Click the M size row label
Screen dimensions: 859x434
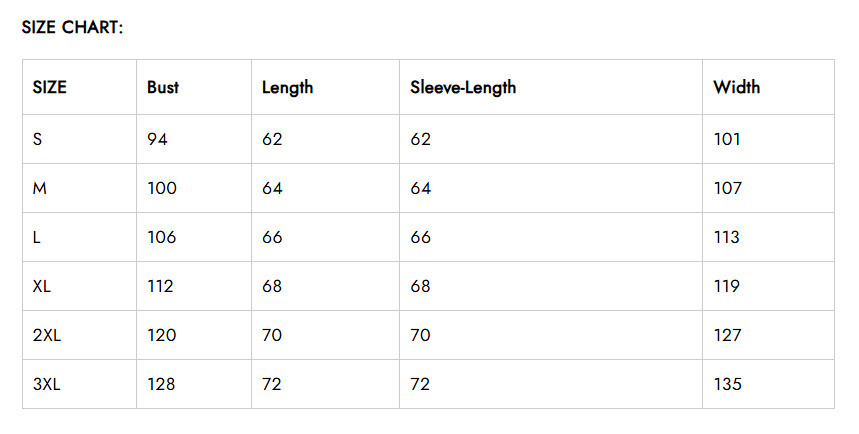coord(40,188)
